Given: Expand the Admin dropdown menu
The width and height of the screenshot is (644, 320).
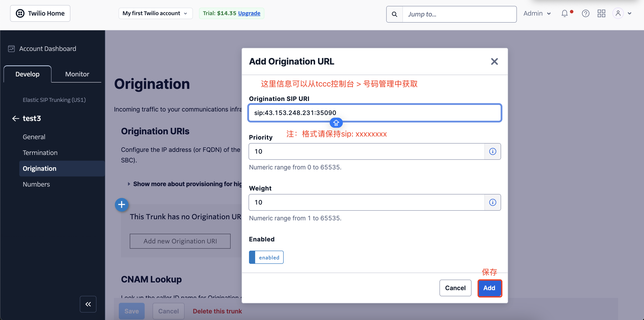Looking at the screenshot, I should (537, 13).
